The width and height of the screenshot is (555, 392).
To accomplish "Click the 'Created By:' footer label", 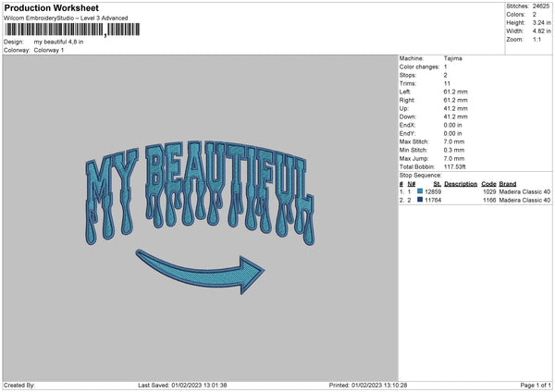I will point(19,386).
